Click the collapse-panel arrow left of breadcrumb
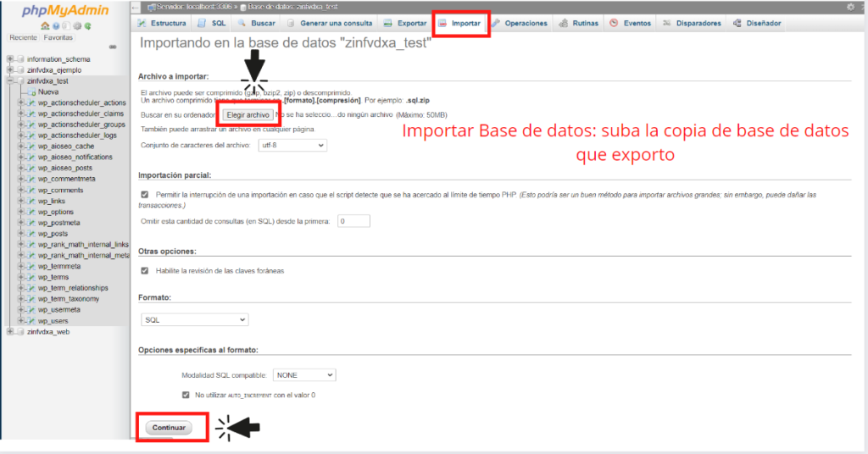868x454 pixels. (136, 7)
